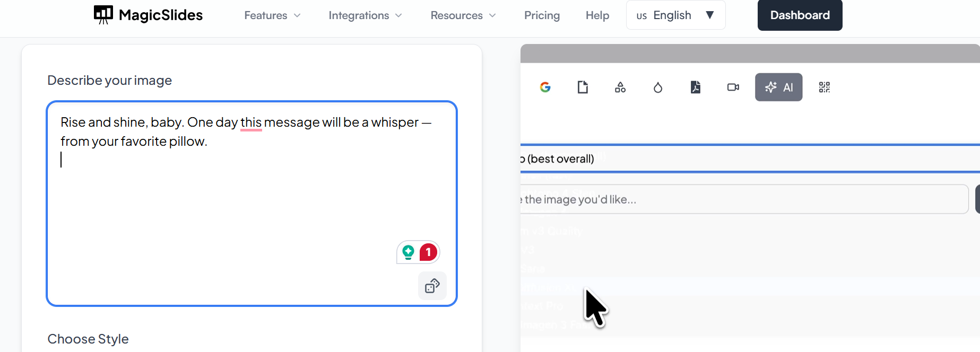Click the Dashboard button
Image resolution: width=980 pixels, height=352 pixels.
pos(800,15)
